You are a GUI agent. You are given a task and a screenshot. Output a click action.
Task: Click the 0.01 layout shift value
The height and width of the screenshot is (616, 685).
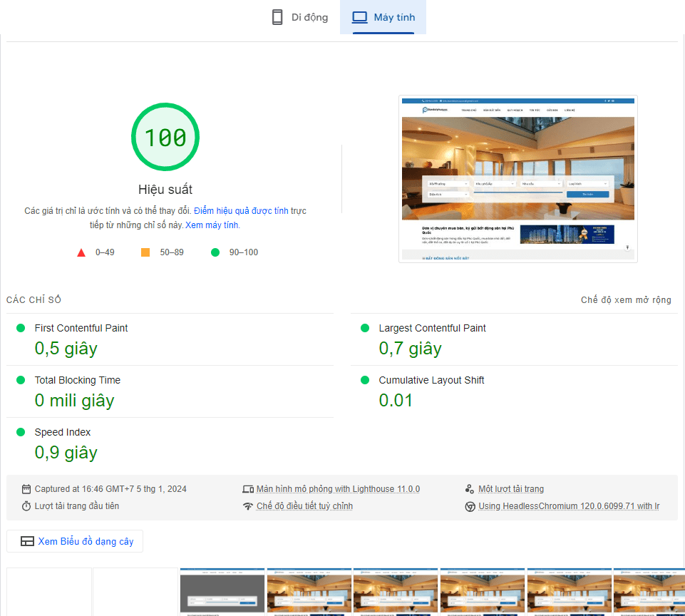coord(396,401)
